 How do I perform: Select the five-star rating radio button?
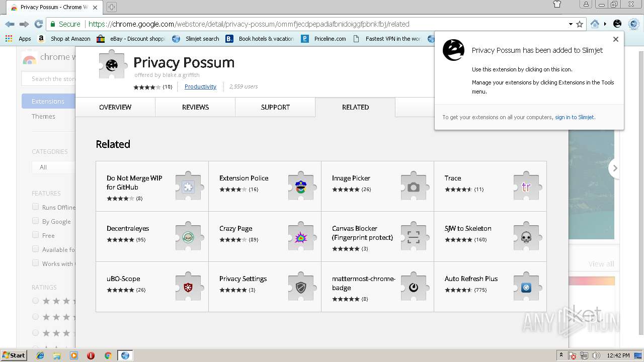(35, 301)
